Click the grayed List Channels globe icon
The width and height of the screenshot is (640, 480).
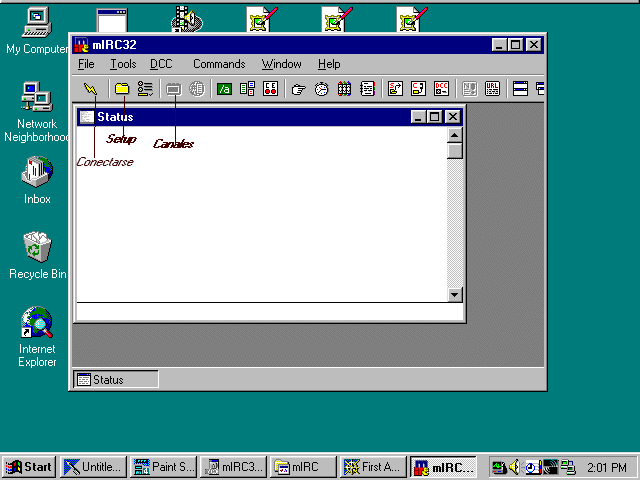click(x=197, y=89)
